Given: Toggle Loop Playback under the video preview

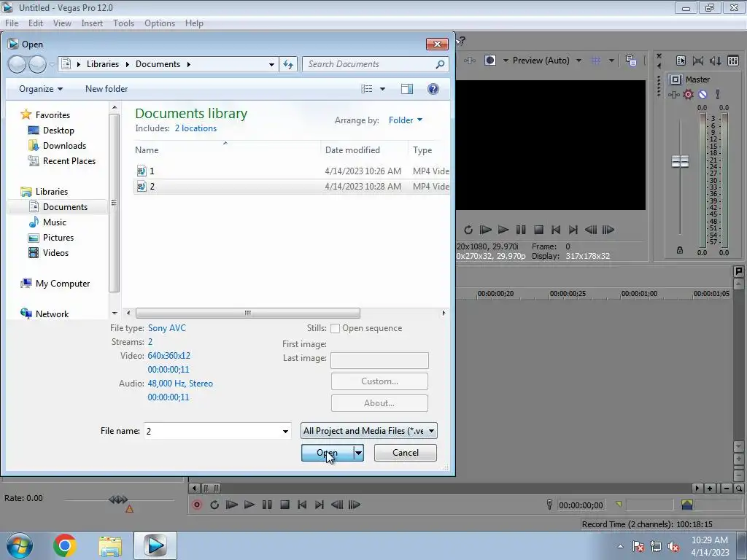Looking at the screenshot, I should click(x=468, y=230).
